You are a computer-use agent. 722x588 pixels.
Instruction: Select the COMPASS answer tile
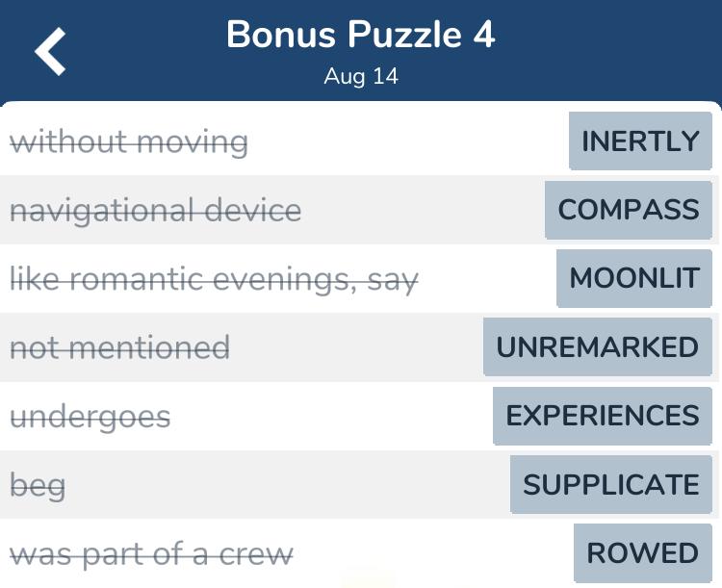(629, 210)
